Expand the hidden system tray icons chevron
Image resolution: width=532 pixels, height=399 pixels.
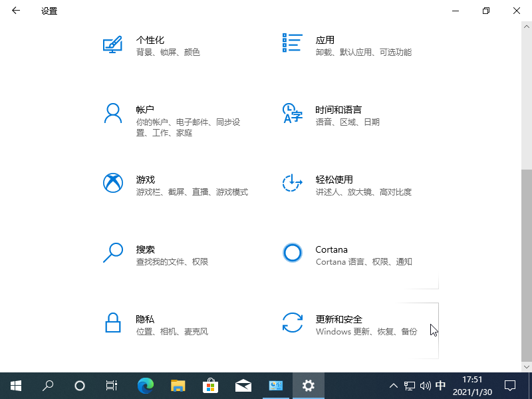(394, 385)
